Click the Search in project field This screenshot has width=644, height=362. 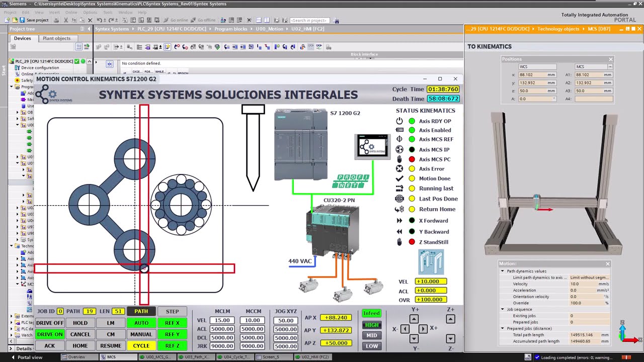309,21
